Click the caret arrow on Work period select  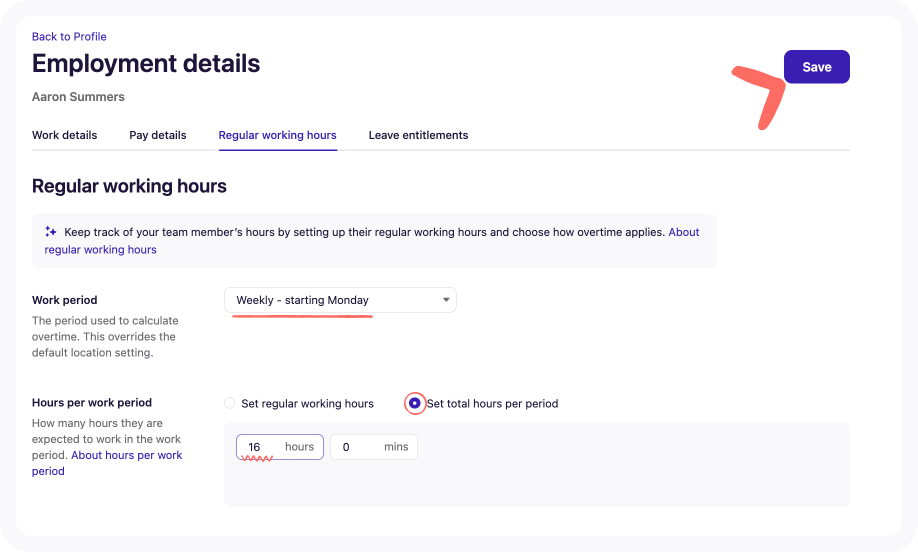(x=446, y=300)
